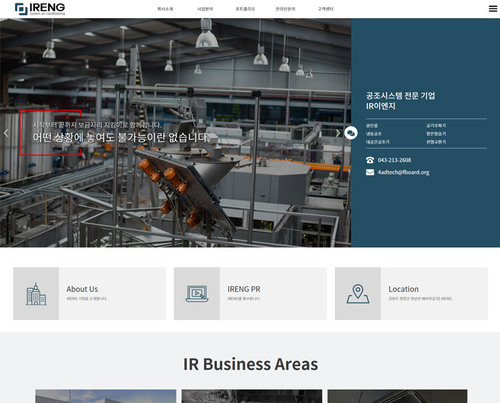This screenshot has width=500, height=403.
Task: Open the 포트폴리오 menu item
Action: click(x=245, y=9)
